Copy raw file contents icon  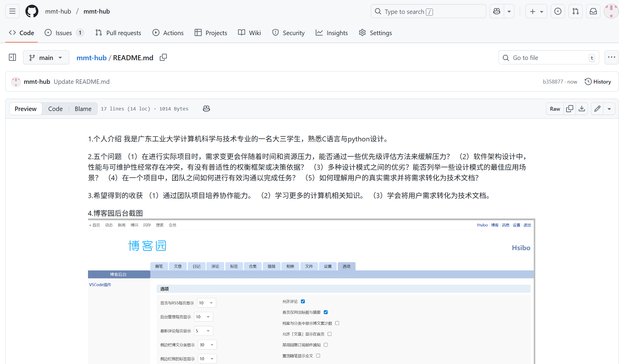pyautogui.click(x=570, y=109)
